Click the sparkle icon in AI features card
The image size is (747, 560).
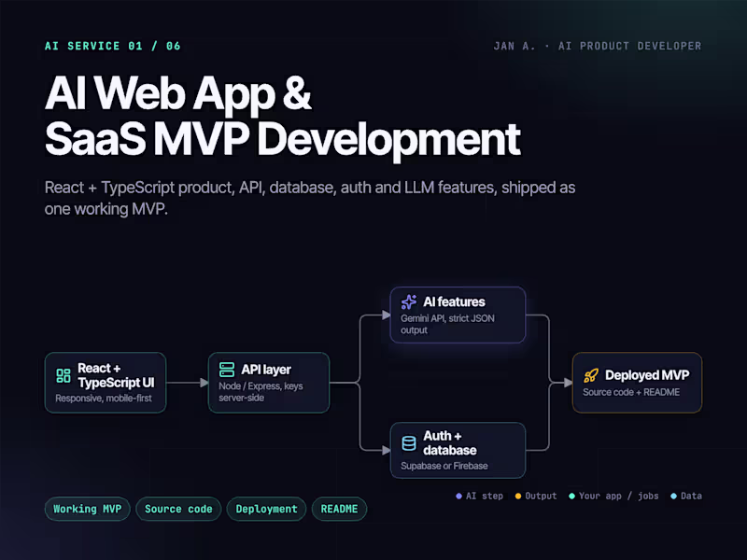click(409, 301)
